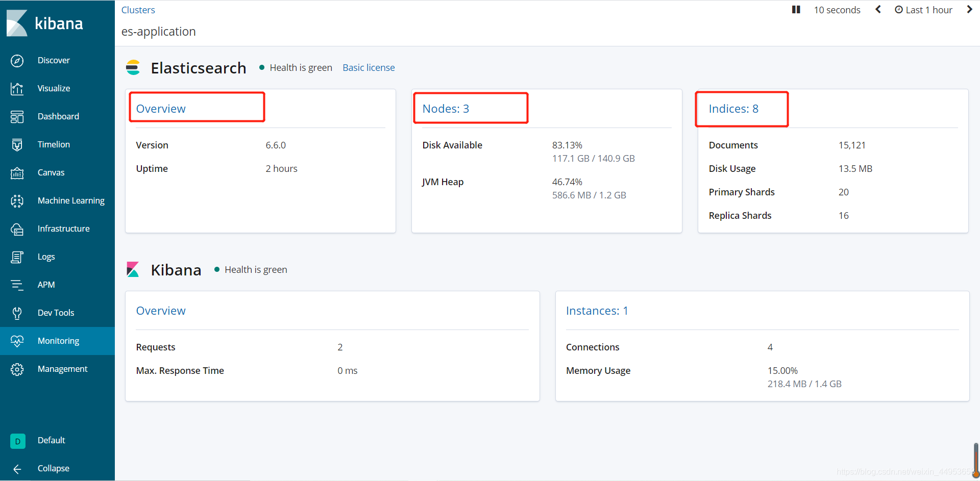Click the Collapse arrow icon
Viewport: 980px width, 481px height.
[17, 469]
